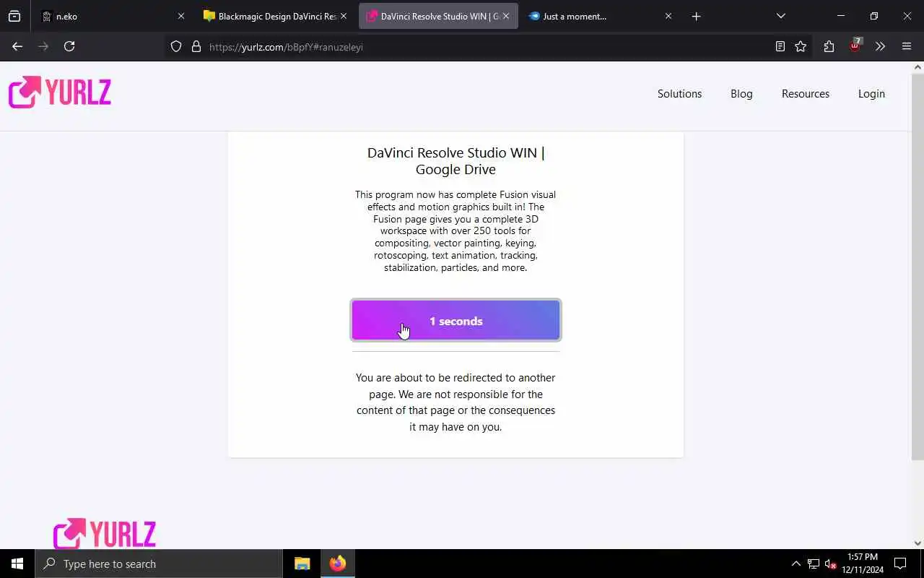
Task: Click the scrollbar up arrow
Action: (x=918, y=67)
